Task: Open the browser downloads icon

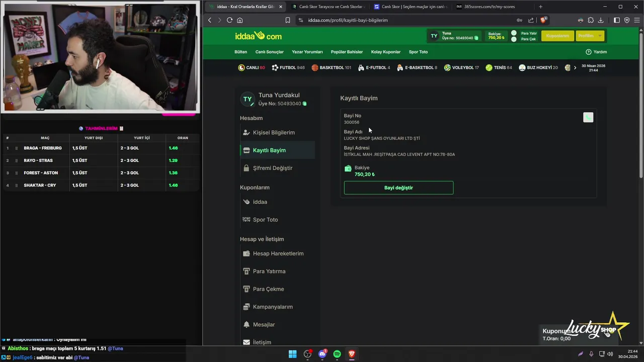Action: click(x=601, y=20)
